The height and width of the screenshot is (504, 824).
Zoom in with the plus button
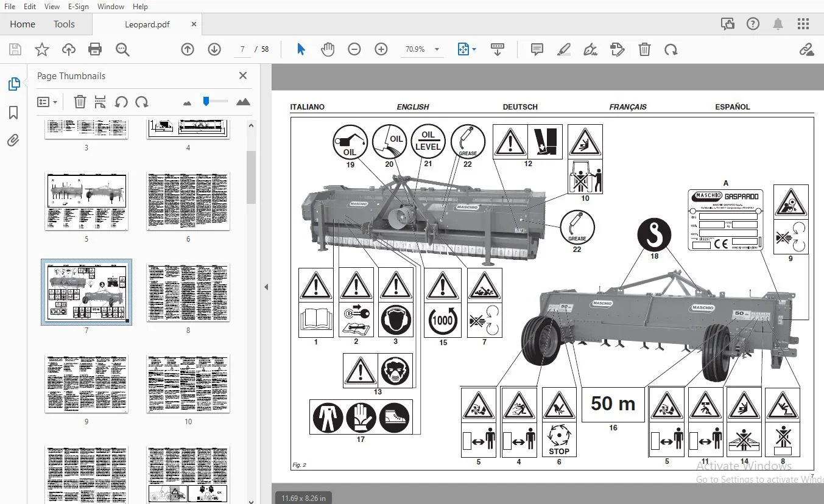pyautogui.click(x=381, y=49)
